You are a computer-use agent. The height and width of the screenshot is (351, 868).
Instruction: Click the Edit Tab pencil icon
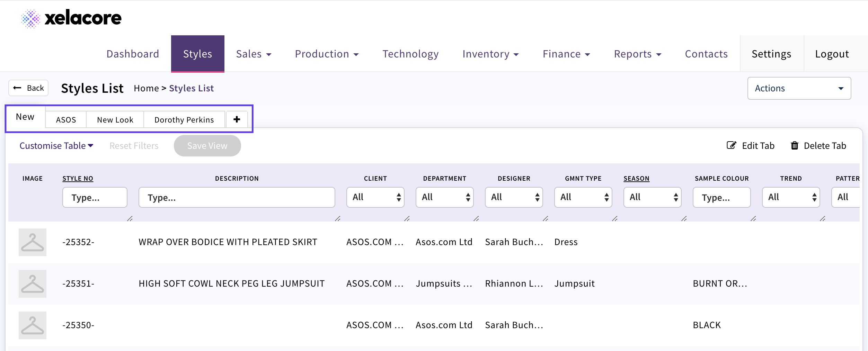(x=731, y=145)
